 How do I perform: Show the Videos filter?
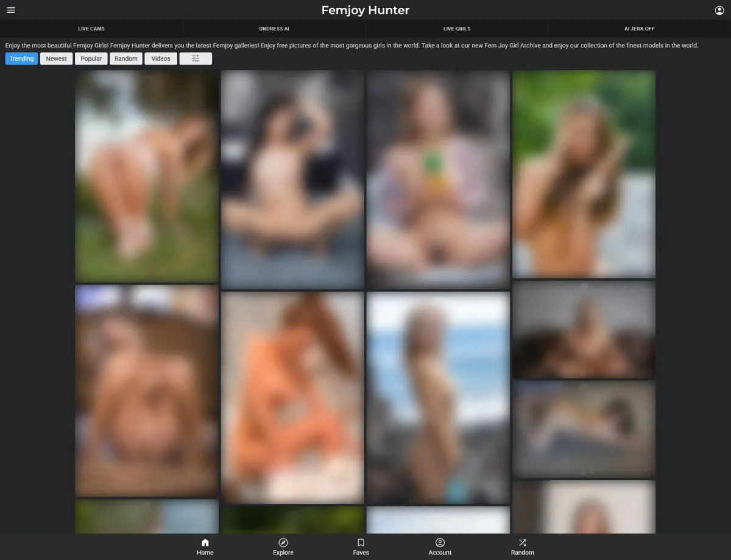point(161,58)
